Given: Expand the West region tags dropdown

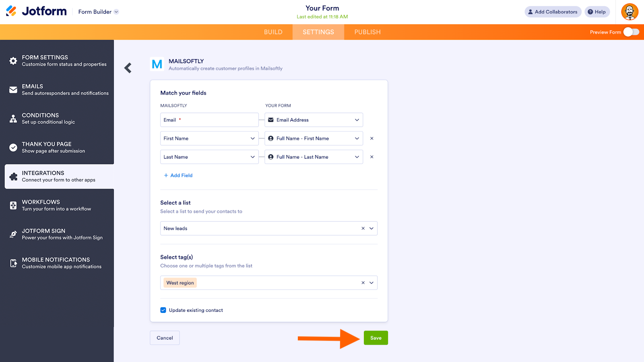Looking at the screenshot, I should (x=371, y=283).
